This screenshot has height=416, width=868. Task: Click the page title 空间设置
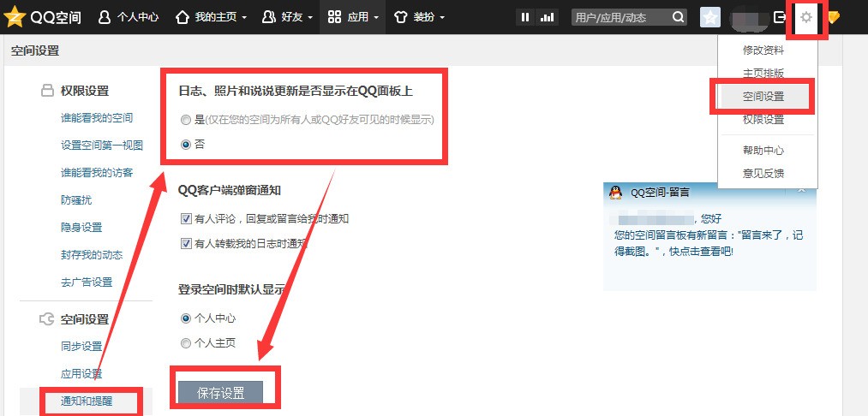35,51
